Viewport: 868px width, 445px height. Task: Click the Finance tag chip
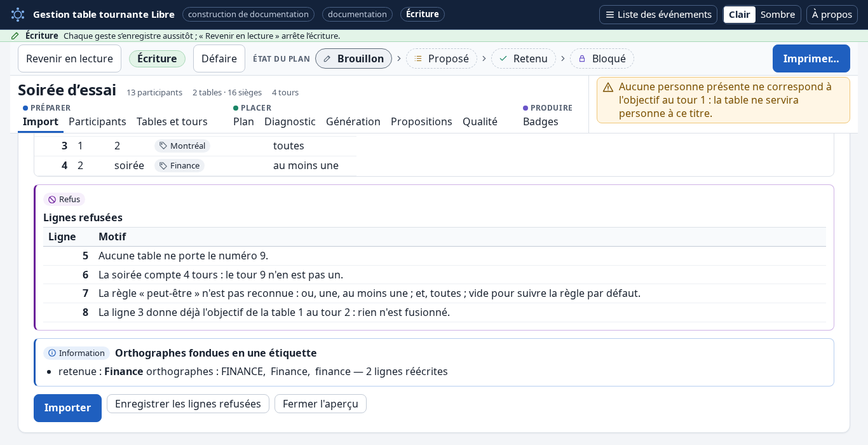pos(179,165)
